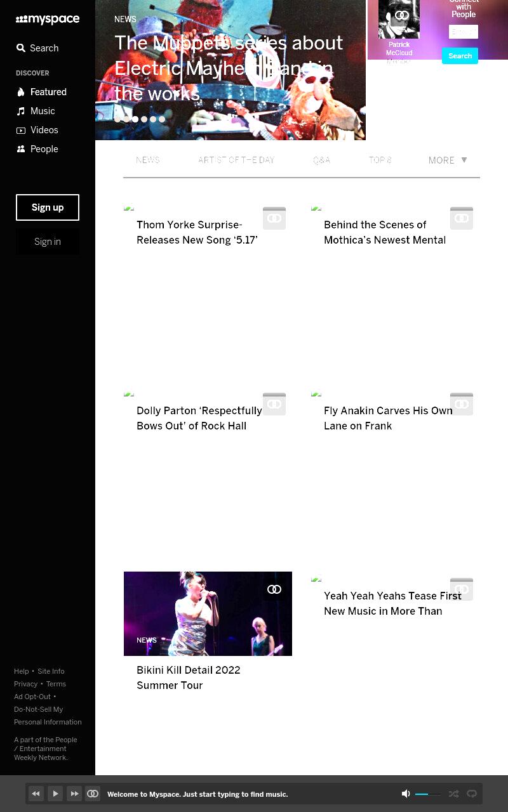Open the connect icon in the player bar

click(93, 794)
